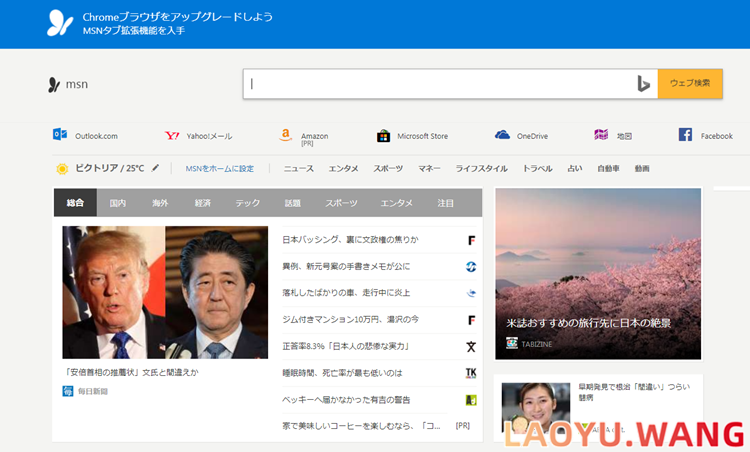
Task: Open the OneDrive cloud icon
Action: (502, 135)
